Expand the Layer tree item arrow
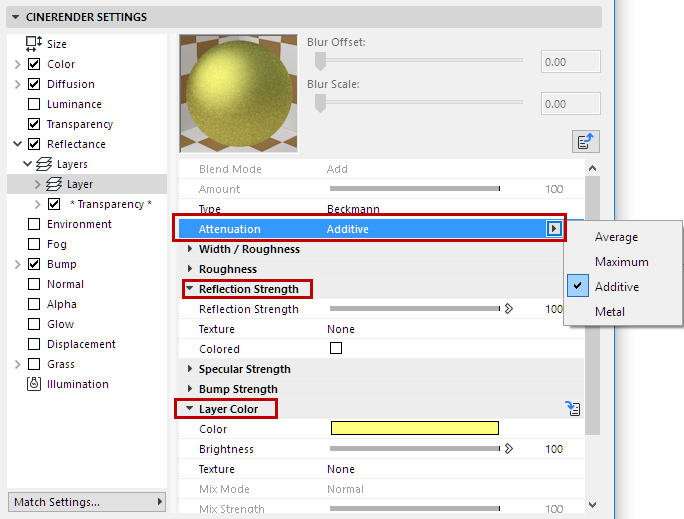This screenshot has width=684, height=519. [38, 184]
